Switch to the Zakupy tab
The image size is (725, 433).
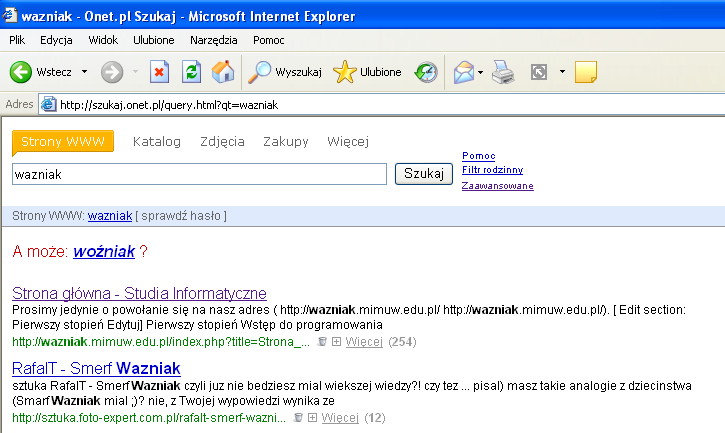[x=286, y=142]
